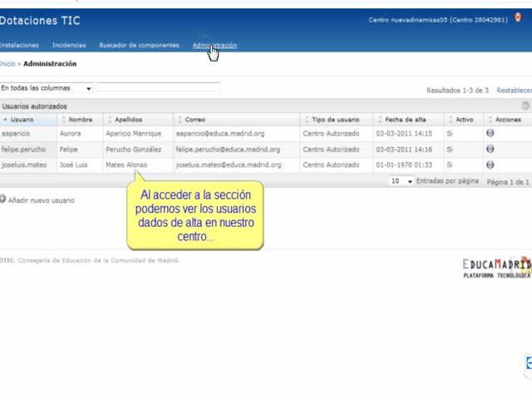
Task: Click the 'Aparicio Manrique' surname cell
Action: coord(138,133)
